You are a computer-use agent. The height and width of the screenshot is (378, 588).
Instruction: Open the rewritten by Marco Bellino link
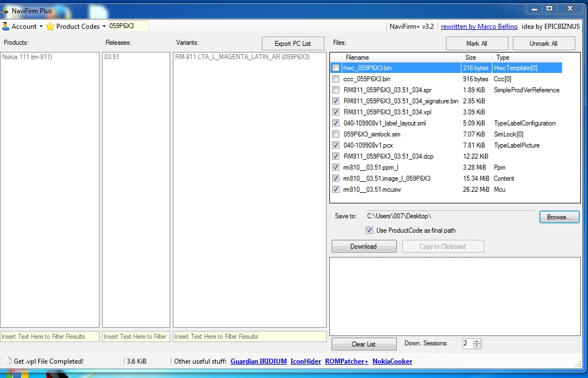[x=479, y=27]
